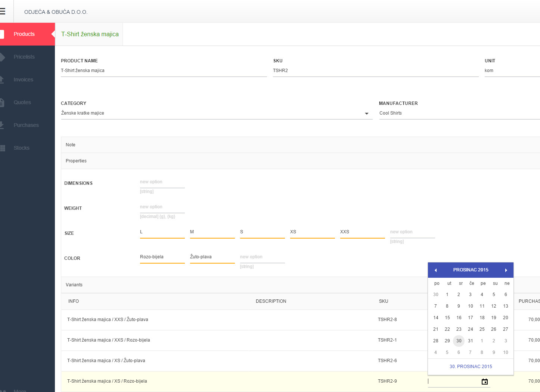Click company name ODJEĆA & OBUĆA D.O.O.

click(x=56, y=12)
